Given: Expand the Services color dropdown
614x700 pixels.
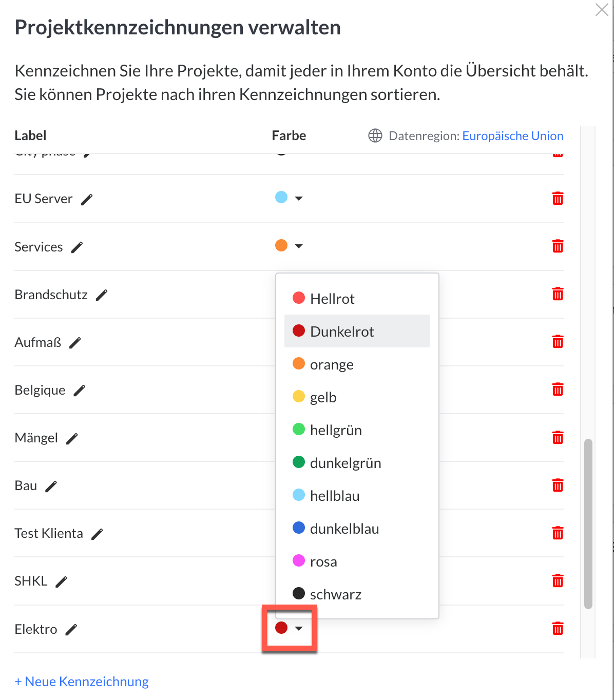Looking at the screenshot, I should pyautogui.click(x=299, y=246).
